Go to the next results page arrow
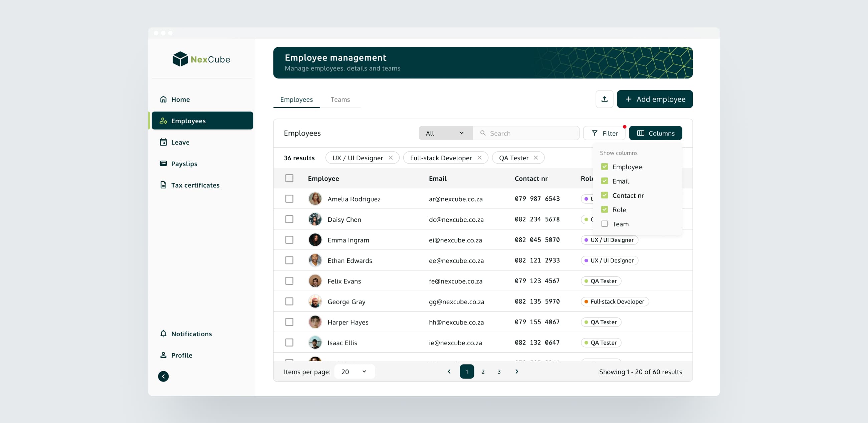The width and height of the screenshot is (868, 423). tap(516, 372)
